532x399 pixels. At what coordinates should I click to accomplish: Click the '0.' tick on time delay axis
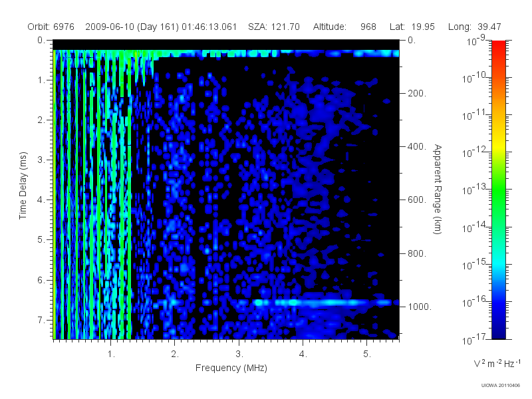coord(41,40)
